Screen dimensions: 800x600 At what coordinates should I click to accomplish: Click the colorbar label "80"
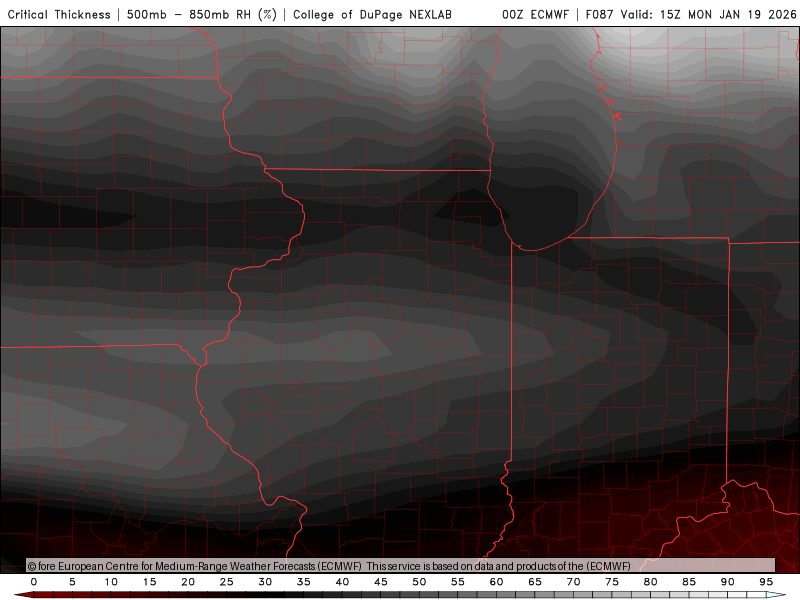click(650, 582)
